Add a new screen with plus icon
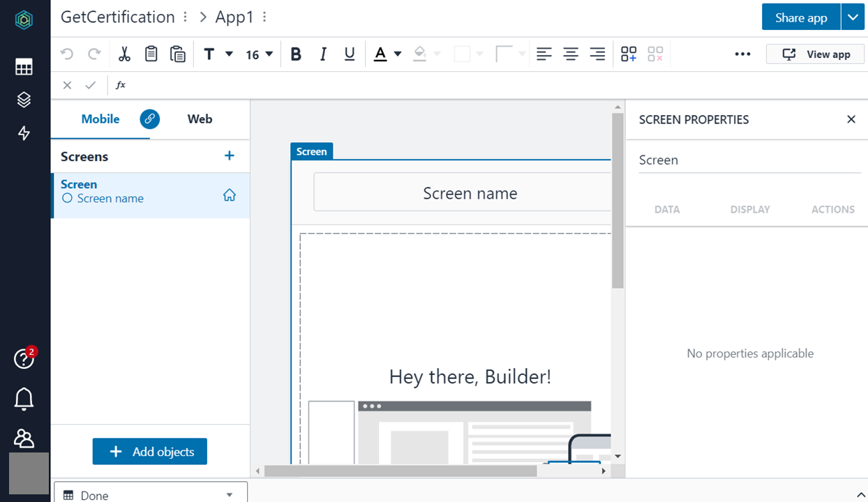Viewport: 868px width, 502px height. (229, 155)
